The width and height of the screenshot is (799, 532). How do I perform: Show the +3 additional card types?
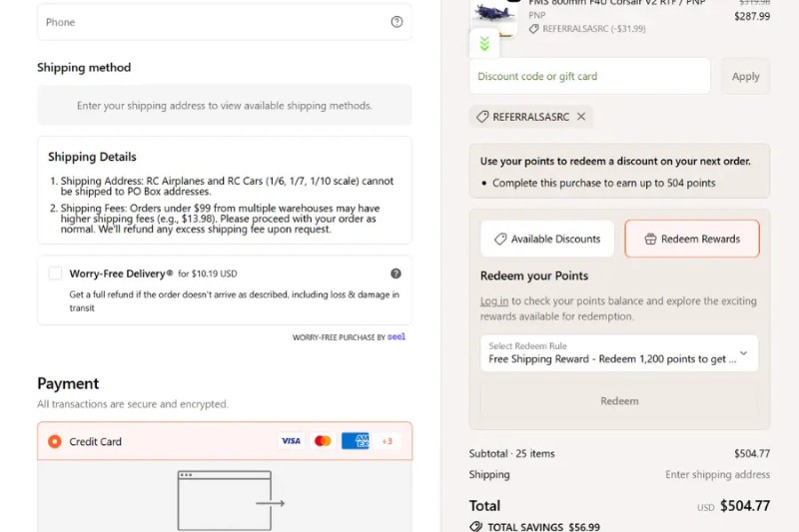tap(388, 441)
